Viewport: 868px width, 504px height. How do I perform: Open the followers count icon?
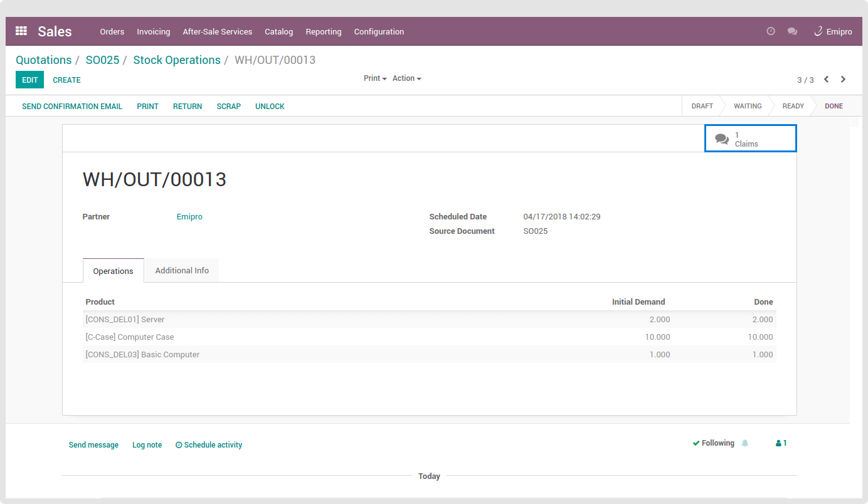pyautogui.click(x=781, y=443)
